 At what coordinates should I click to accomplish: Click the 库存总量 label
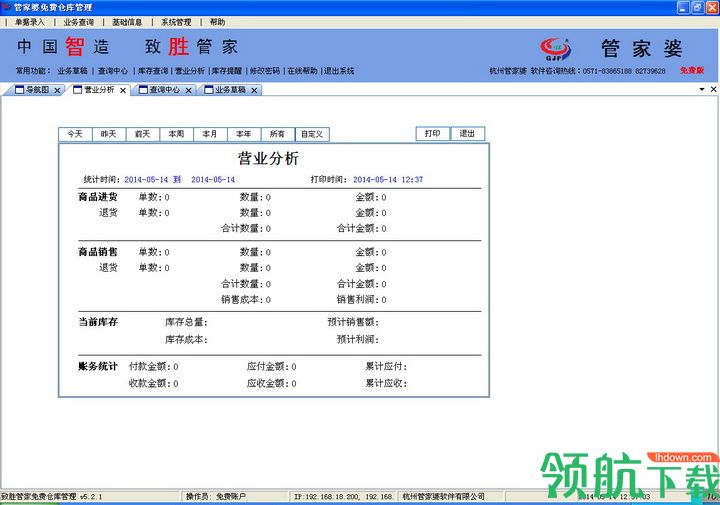(x=186, y=322)
